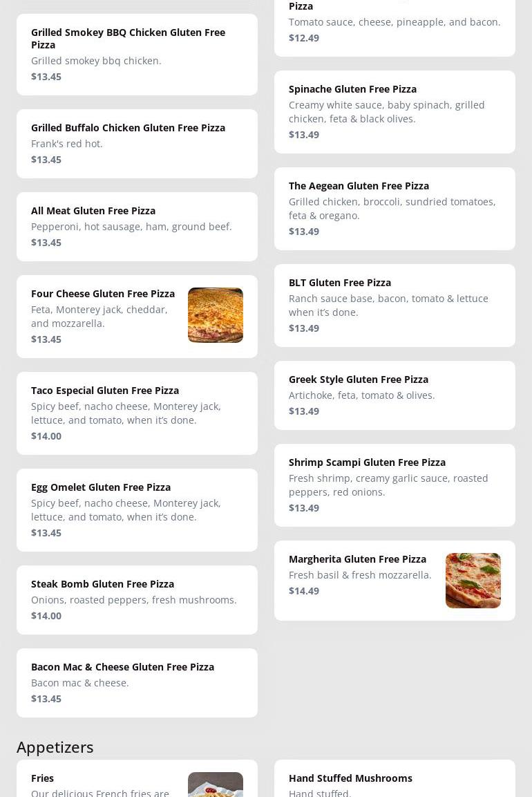This screenshot has width=532, height=797.
Task: Open Grilled Smokey BBQ Chicken Gluten Free Pizza
Action: point(128,39)
